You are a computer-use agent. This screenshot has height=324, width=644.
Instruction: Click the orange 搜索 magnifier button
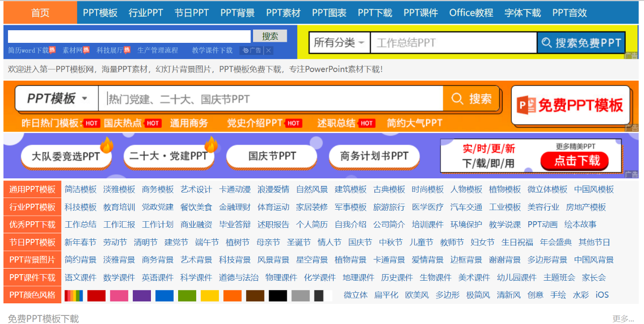coord(471,98)
